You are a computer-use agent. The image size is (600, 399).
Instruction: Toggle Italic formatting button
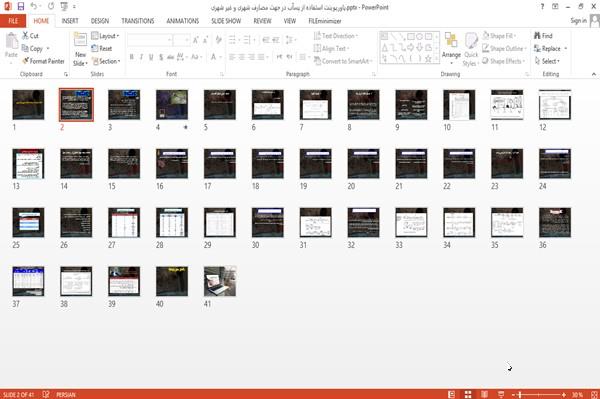[x=141, y=57]
